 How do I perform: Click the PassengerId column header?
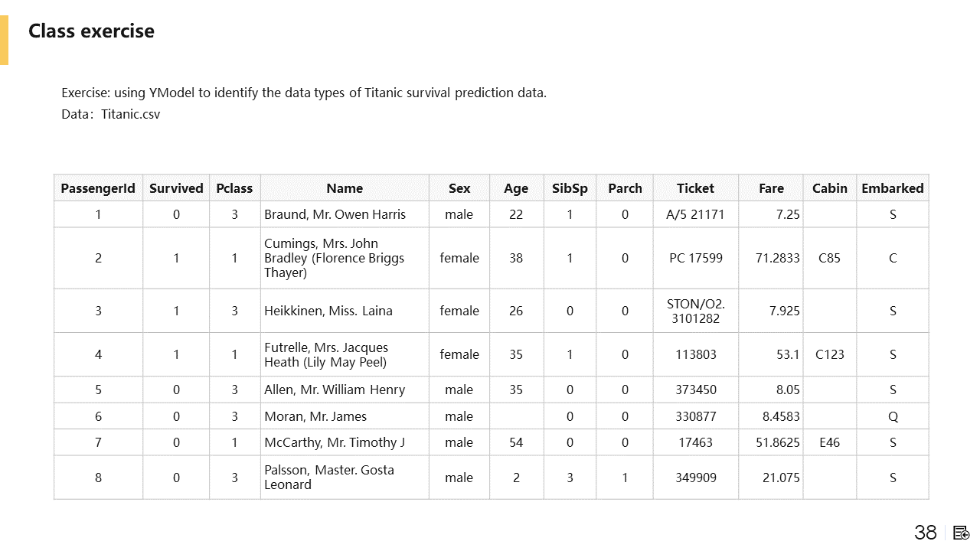click(98, 188)
